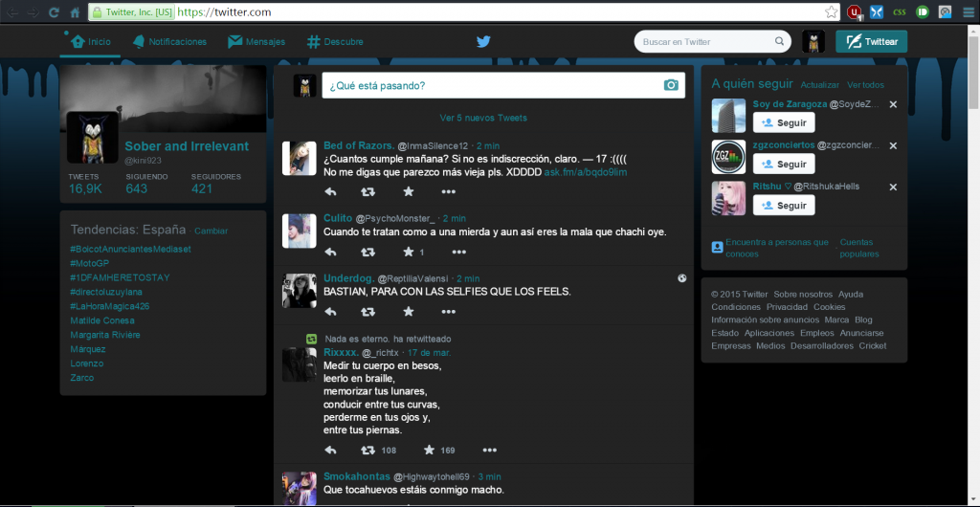Favorite Rixxxx's tweet with 169 favorites
980x507 pixels.
coord(429,451)
